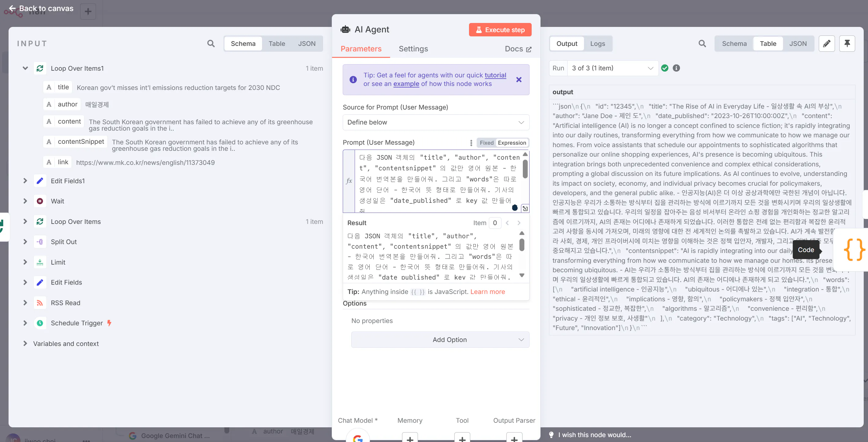
Task: Open the Docs link
Action: point(518,49)
